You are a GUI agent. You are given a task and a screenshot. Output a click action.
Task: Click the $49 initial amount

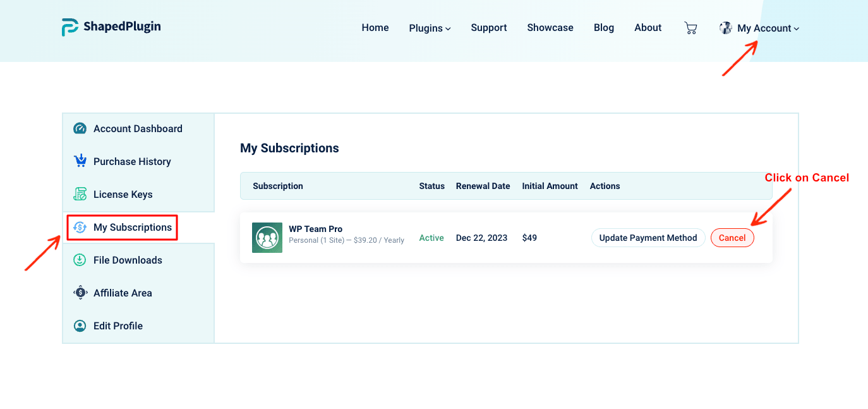click(529, 238)
